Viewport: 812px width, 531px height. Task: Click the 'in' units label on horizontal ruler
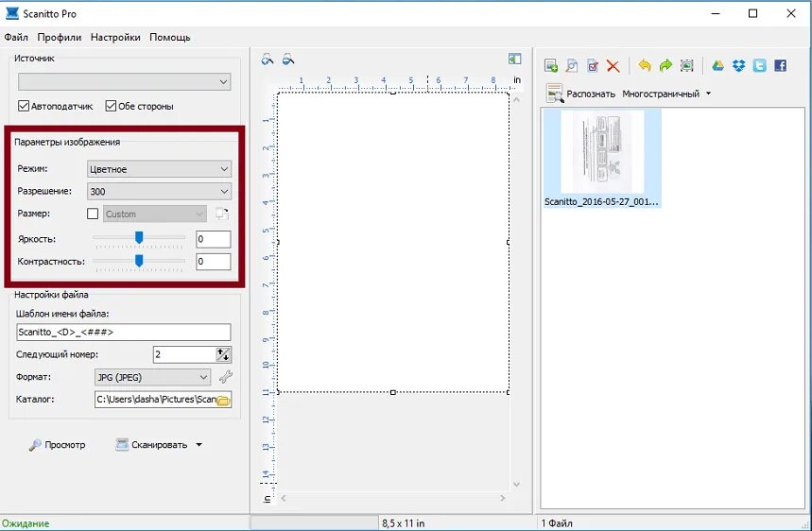[517, 79]
